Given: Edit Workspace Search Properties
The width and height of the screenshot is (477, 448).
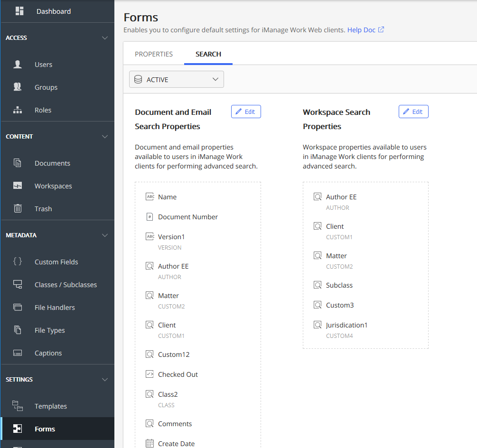Looking at the screenshot, I should (x=413, y=112).
